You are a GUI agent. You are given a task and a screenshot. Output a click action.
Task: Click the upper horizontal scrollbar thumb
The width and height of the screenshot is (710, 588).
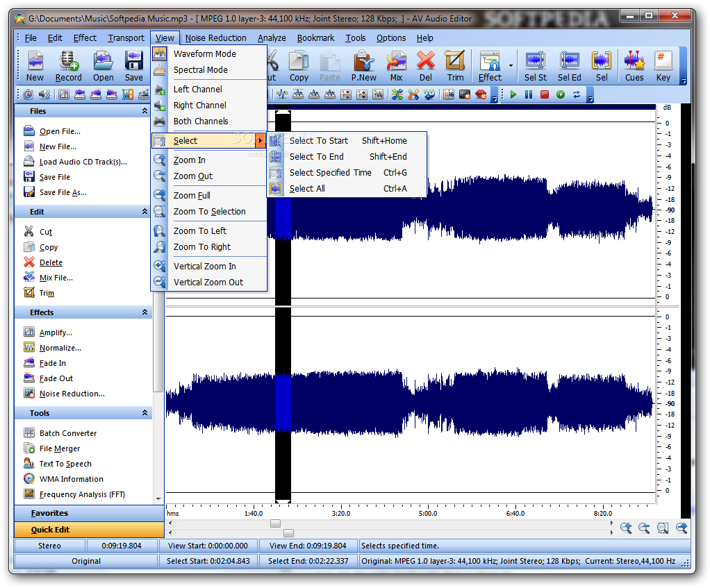(x=275, y=523)
